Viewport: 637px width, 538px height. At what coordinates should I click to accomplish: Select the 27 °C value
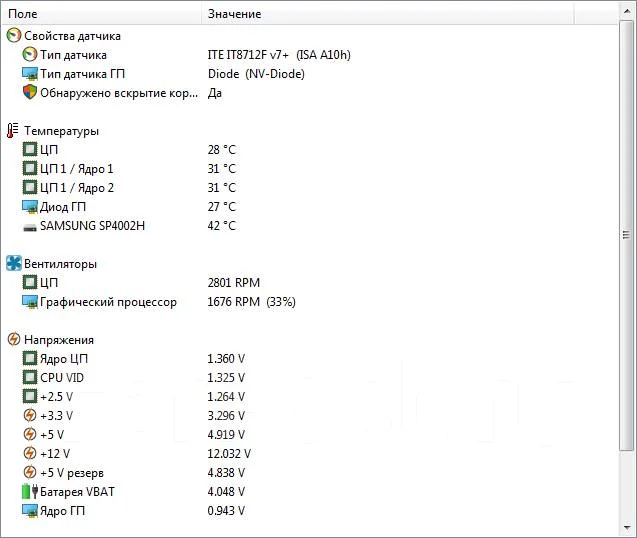point(222,206)
